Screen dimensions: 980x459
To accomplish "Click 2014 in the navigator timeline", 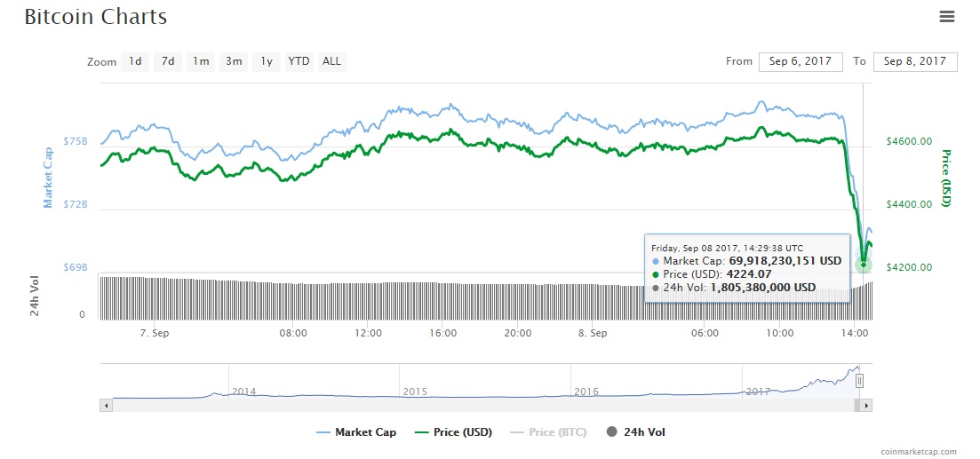I will click(x=243, y=392).
